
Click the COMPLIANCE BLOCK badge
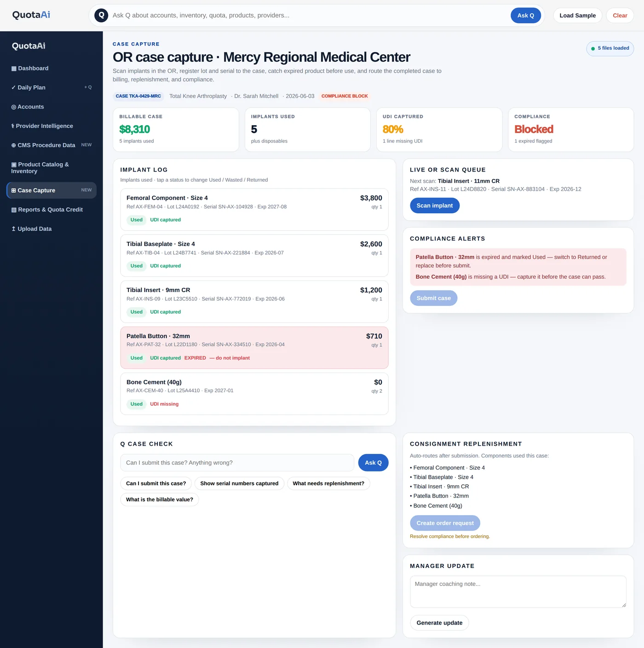345,96
